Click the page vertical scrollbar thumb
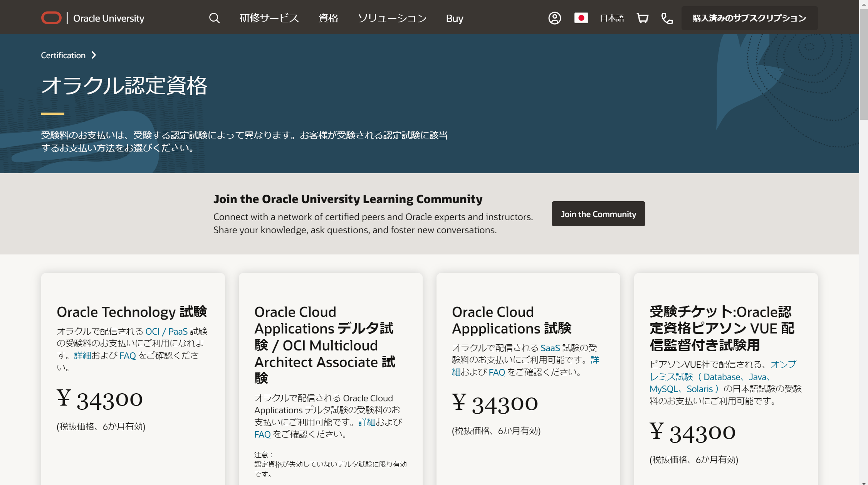Image resolution: width=868 pixels, height=485 pixels. pyautogui.click(x=863, y=64)
